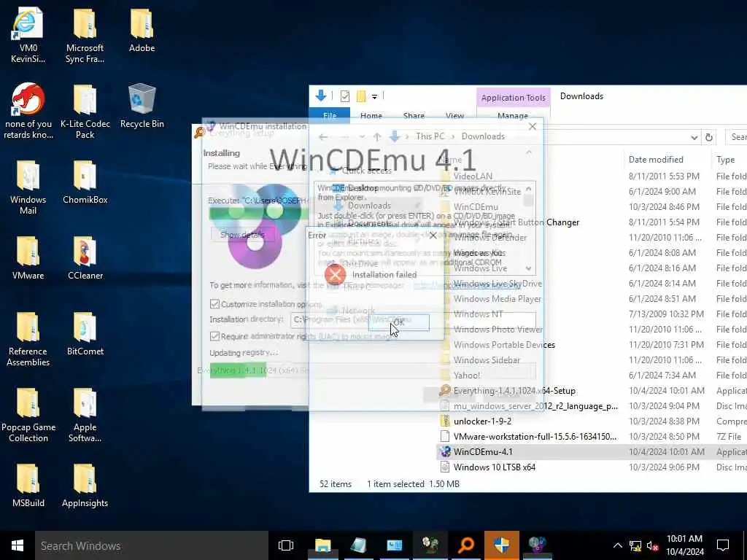The width and height of the screenshot is (747, 560).
Task: Click the muted volume tray icon
Action: pos(653,545)
